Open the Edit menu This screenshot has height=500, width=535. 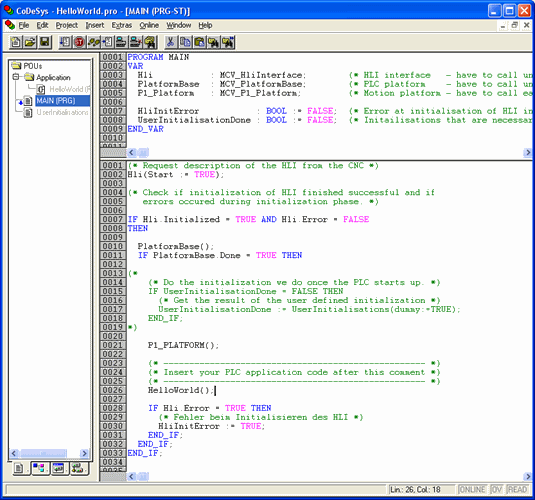pos(42,25)
